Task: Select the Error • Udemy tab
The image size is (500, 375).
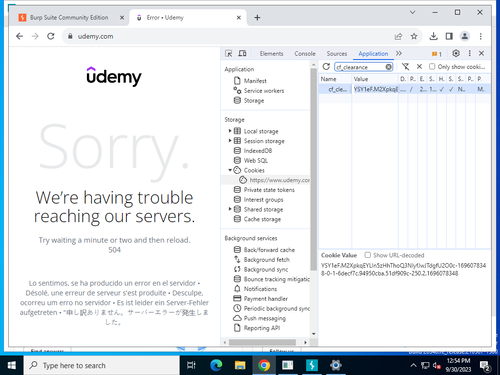Action: [x=187, y=18]
